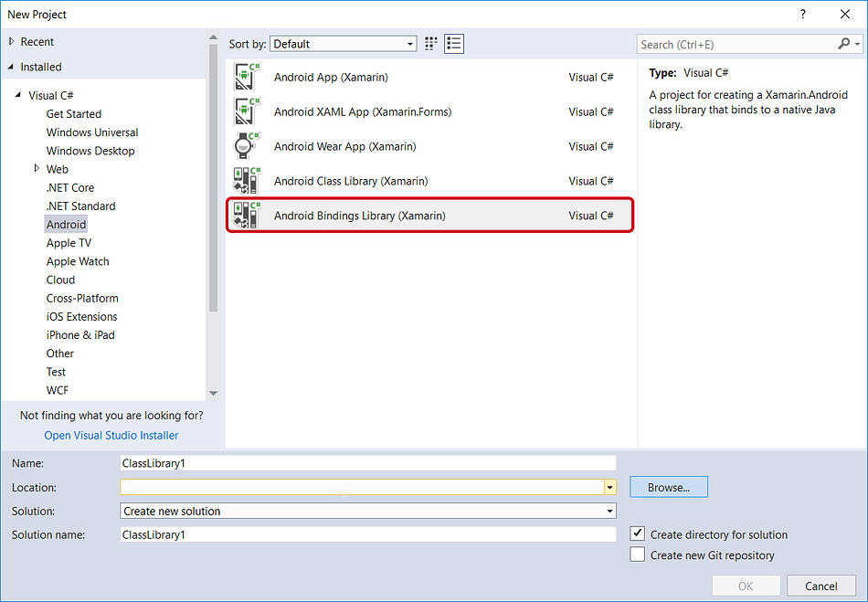Click the project Name input field
The height and width of the screenshot is (602, 868).
[367, 463]
